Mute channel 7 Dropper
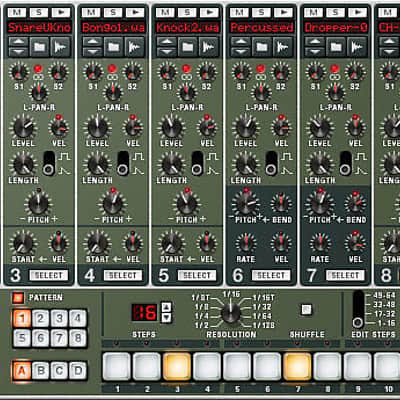 tap(313, 12)
